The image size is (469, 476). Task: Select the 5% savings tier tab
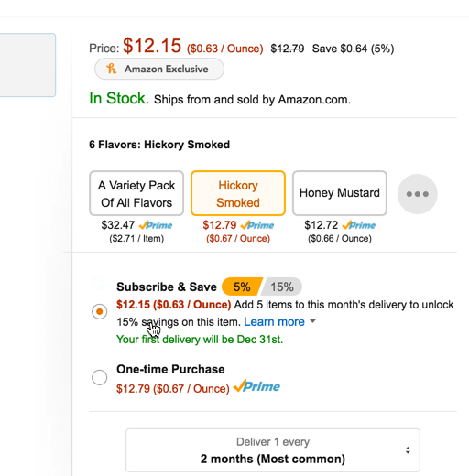pos(242,287)
